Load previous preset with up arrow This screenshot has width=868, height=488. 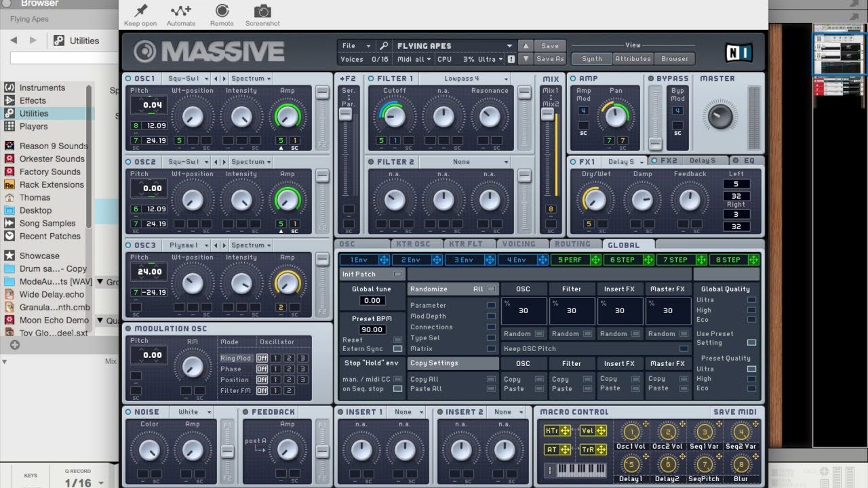pyautogui.click(x=525, y=46)
